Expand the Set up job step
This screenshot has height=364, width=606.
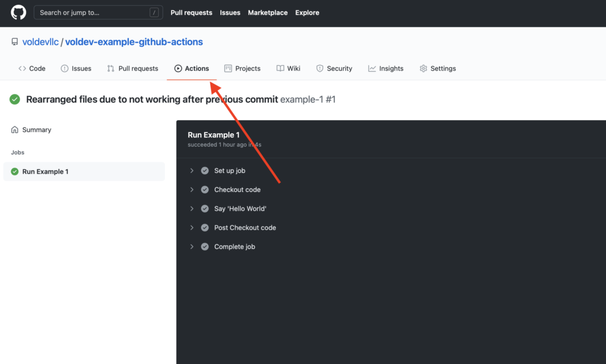[x=191, y=170]
